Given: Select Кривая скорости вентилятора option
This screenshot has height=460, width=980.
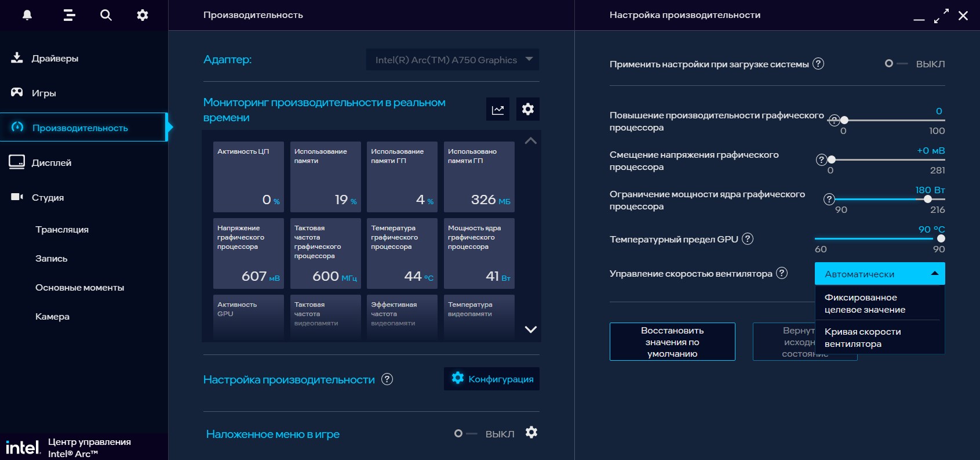Looking at the screenshot, I should click(x=880, y=338).
